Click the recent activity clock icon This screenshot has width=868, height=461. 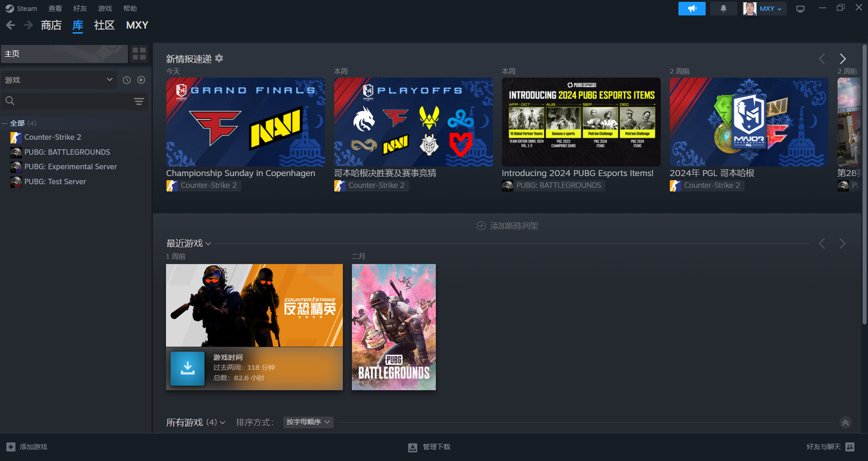[x=127, y=80]
